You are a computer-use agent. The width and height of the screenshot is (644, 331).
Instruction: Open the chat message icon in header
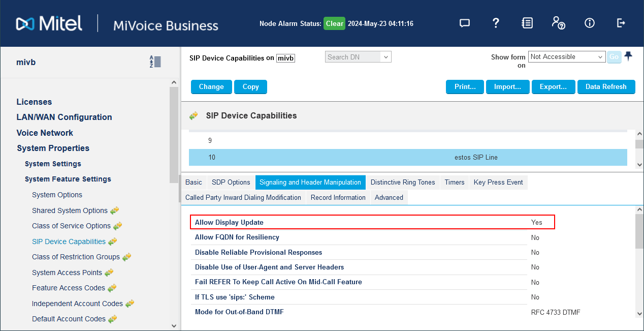coord(464,23)
